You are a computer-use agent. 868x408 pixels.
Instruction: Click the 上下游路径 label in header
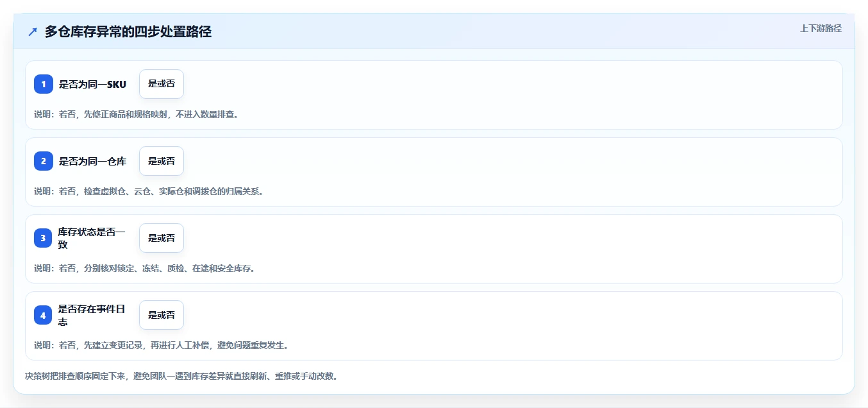[x=821, y=28]
